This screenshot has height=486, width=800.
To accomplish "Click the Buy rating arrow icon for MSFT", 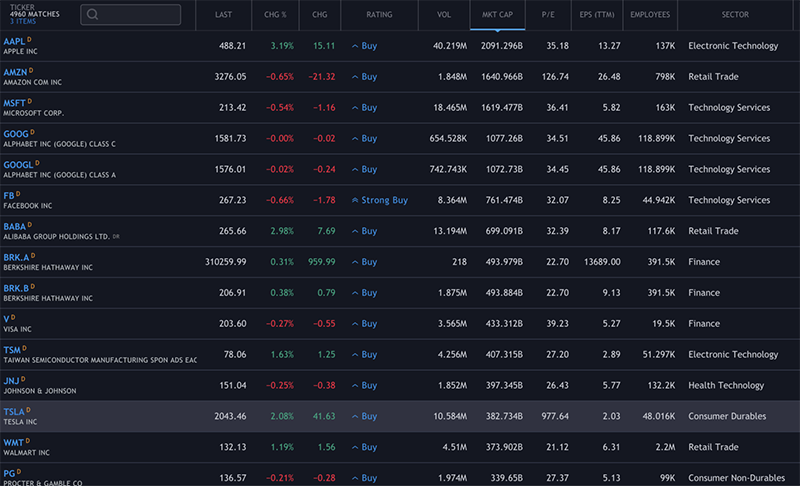I will tap(355, 108).
